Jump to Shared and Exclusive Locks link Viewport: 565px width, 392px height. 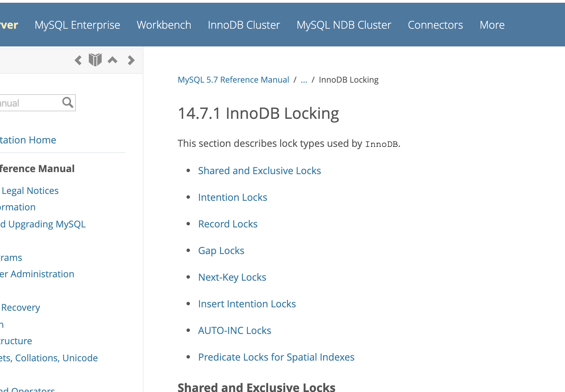(260, 171)
